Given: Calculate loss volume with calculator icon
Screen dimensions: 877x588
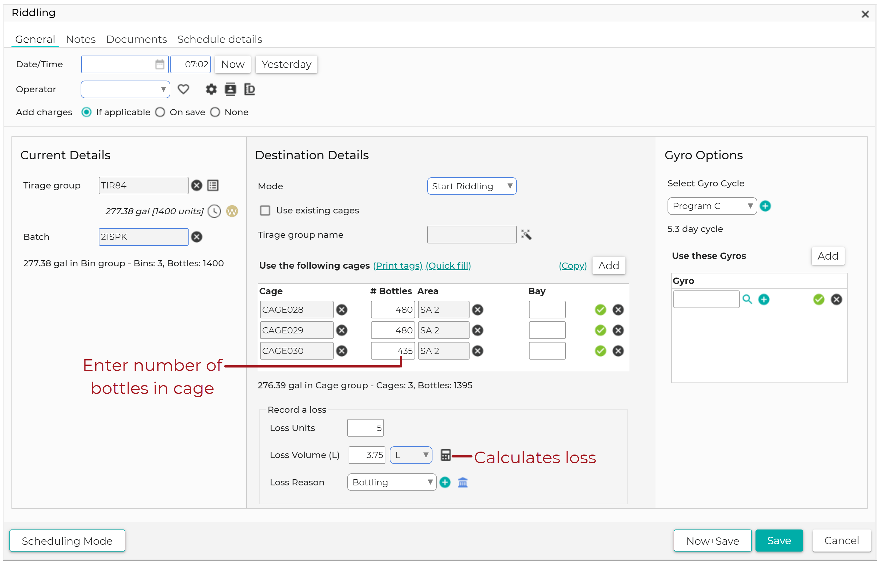Looking at the screenshot, I should click(445, 455).
